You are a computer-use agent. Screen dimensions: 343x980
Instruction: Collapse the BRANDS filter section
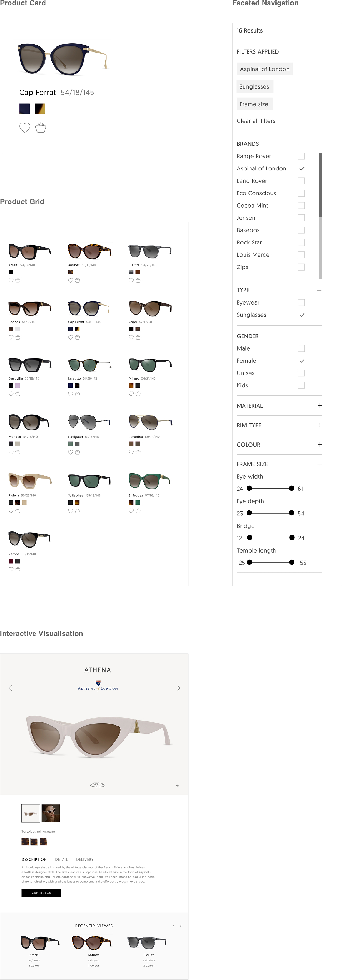302,144
